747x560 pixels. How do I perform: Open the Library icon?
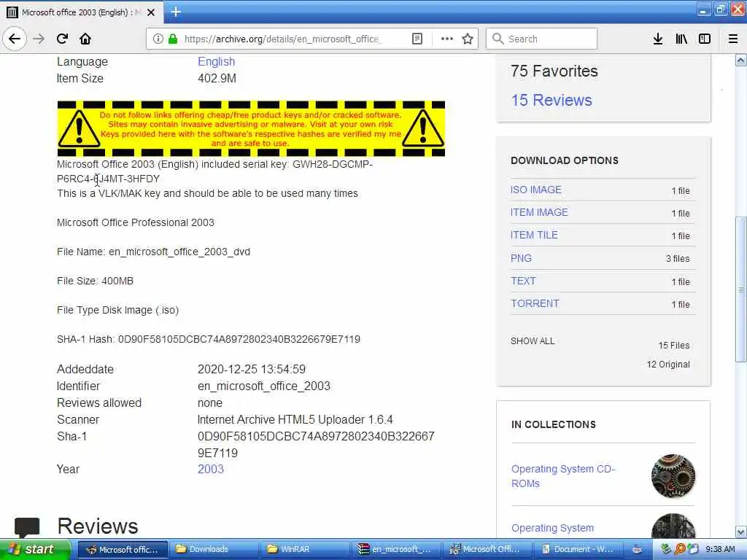coord(681,39)
